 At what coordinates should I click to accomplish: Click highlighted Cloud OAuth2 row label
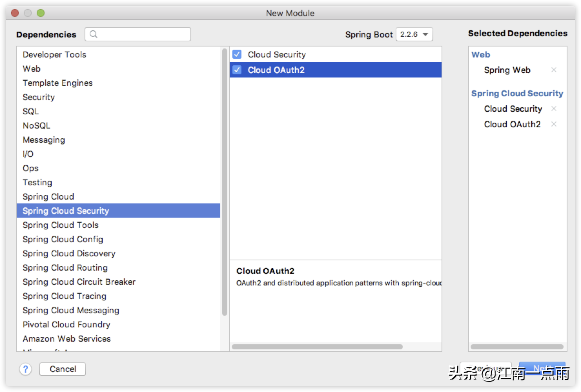(x=276, y=70)
